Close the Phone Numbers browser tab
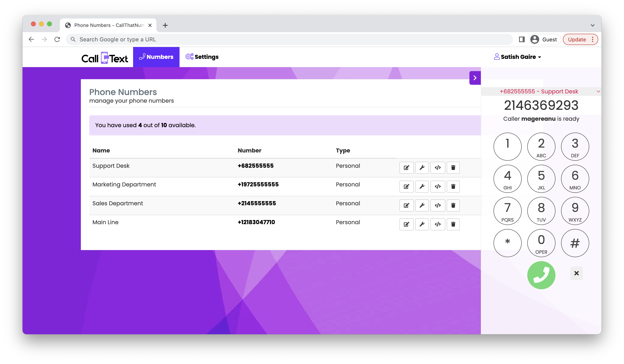624x364 pixels. click(x=150, y=25)
